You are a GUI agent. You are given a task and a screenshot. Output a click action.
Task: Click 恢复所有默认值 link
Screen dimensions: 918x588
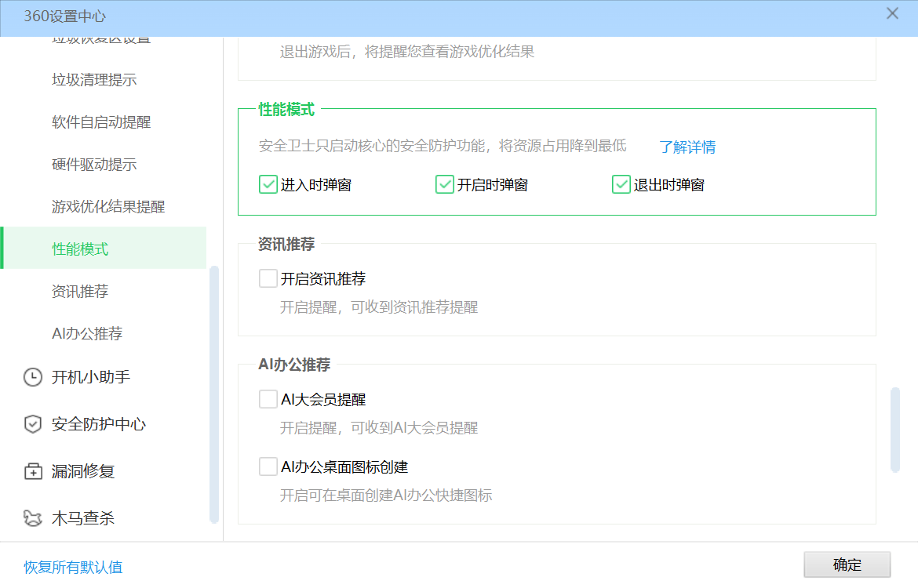click(73, 567)
